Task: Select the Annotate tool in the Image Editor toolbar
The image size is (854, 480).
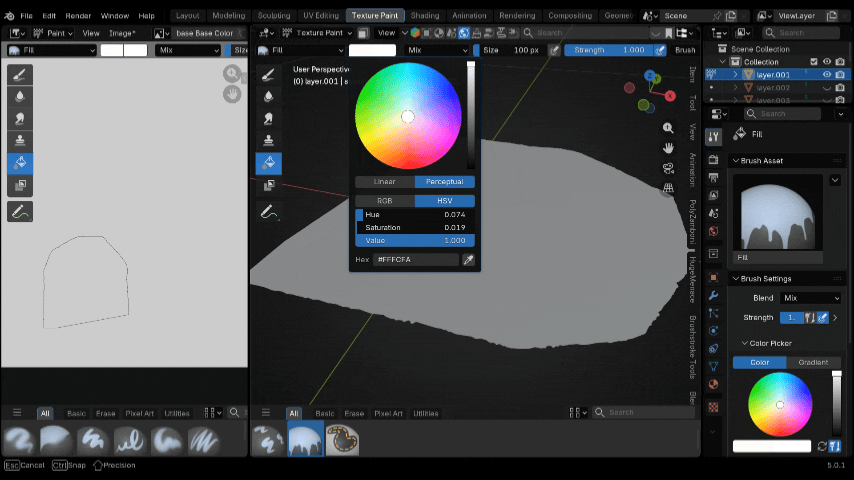Action: click(x=20, y=212)
